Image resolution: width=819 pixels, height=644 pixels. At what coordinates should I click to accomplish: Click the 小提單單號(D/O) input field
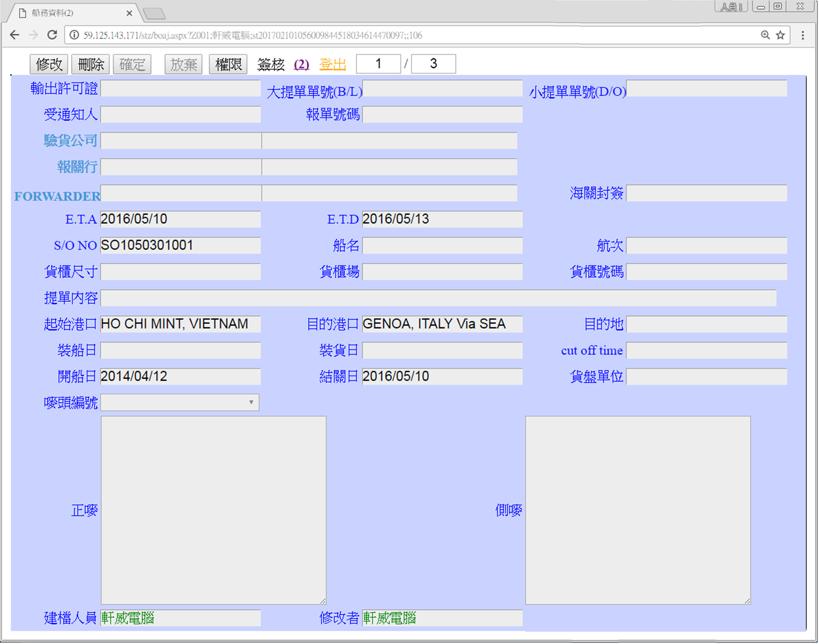[x=707, y=89]
